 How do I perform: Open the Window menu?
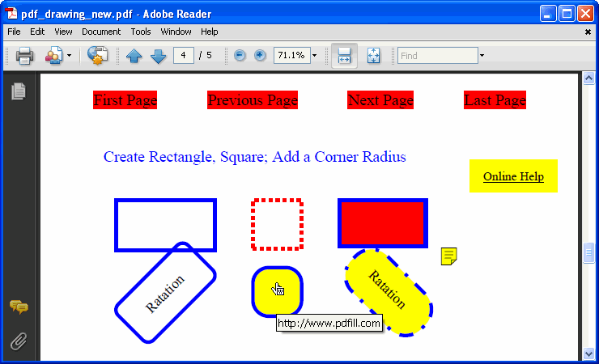pos(176,32)
